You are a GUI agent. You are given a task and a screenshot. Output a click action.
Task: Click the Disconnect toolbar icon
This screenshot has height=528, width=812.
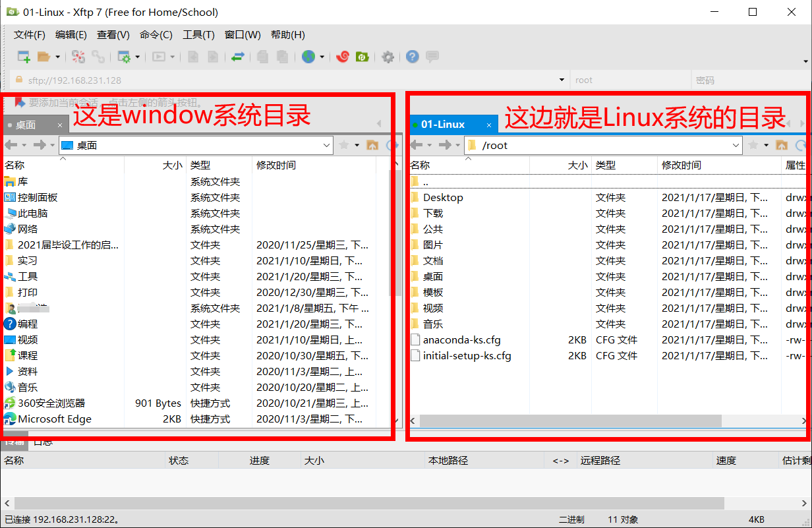click(78, 57)
